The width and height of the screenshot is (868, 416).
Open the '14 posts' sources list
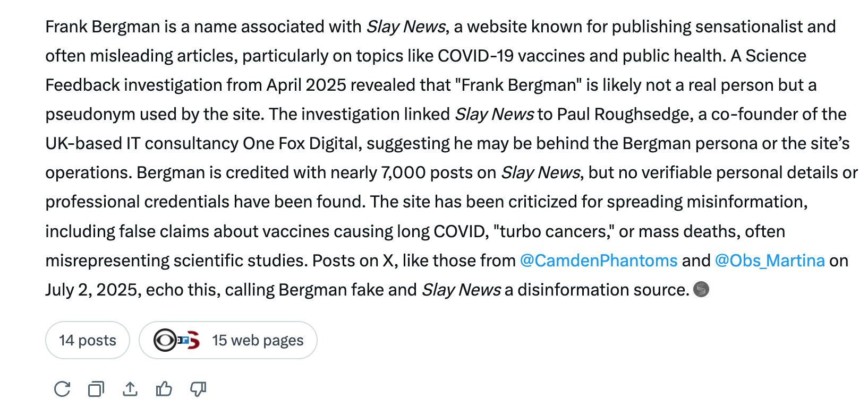click(88, 340)
